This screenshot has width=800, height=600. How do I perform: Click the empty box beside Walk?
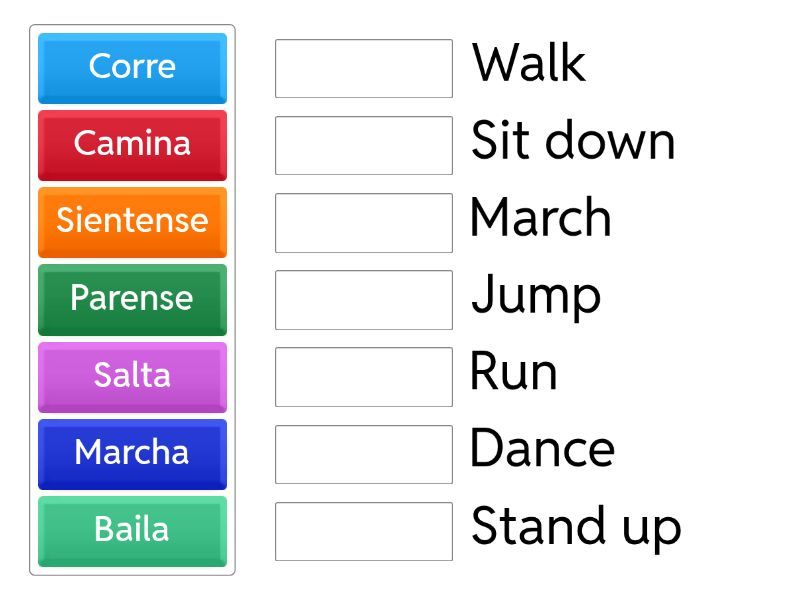click(x=364, y=68)
